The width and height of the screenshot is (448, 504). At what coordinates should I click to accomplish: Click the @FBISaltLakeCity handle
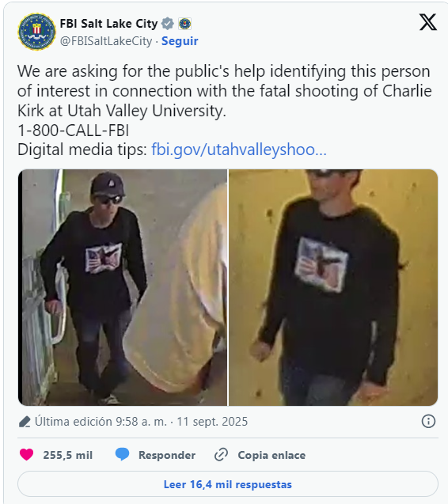pyautogui.click(x=106, y=41)
